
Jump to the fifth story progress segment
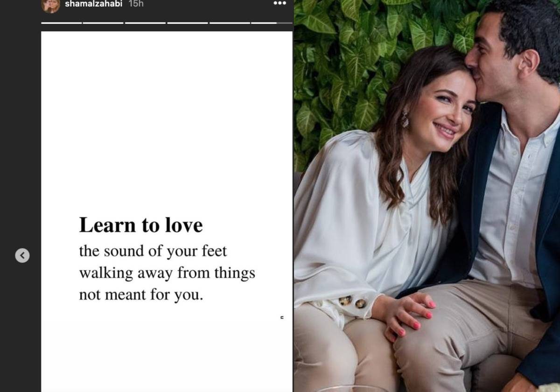click(x=230, y=22)
